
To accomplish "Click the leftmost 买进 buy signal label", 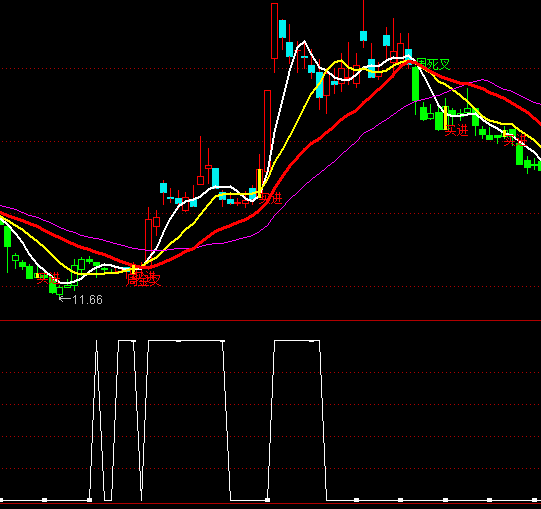I will (48, 278).
